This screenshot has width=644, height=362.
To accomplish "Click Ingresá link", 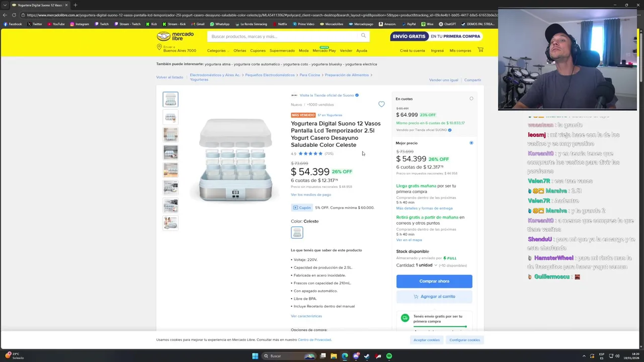I will (437, 50).
